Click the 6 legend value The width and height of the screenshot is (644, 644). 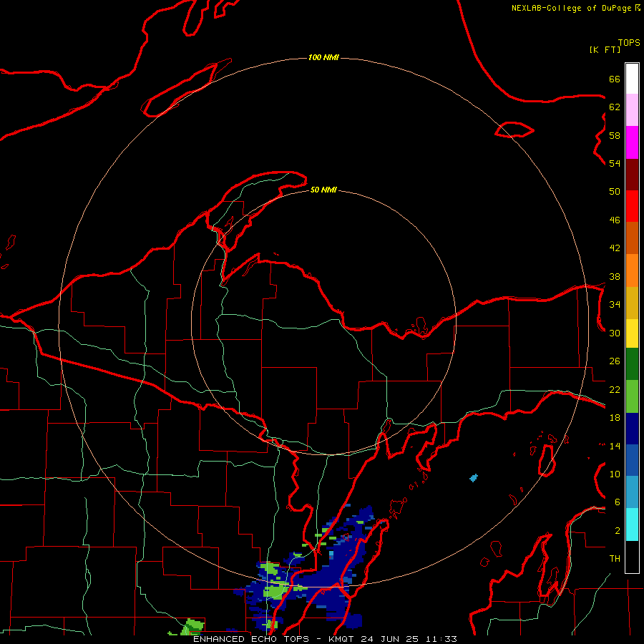point(617,502)
